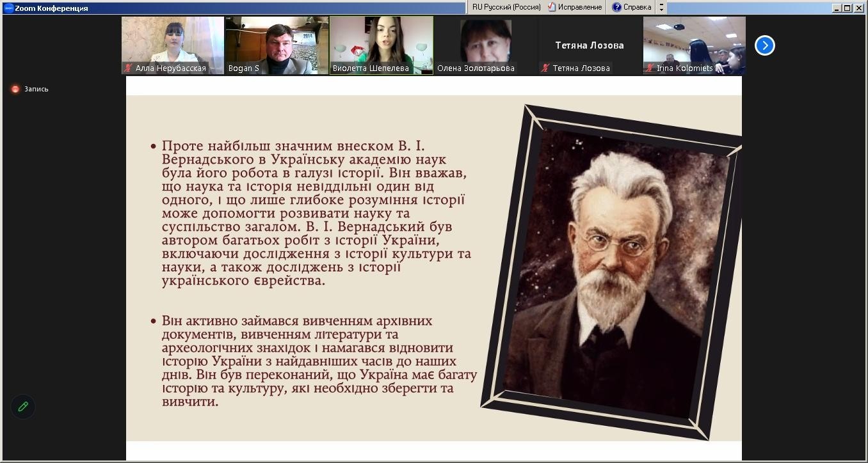Viewport: 868px width, 463px height.
Task: Click the muted microphone icon for Тетяна Лозова
Action: click(x=545, y=68)
